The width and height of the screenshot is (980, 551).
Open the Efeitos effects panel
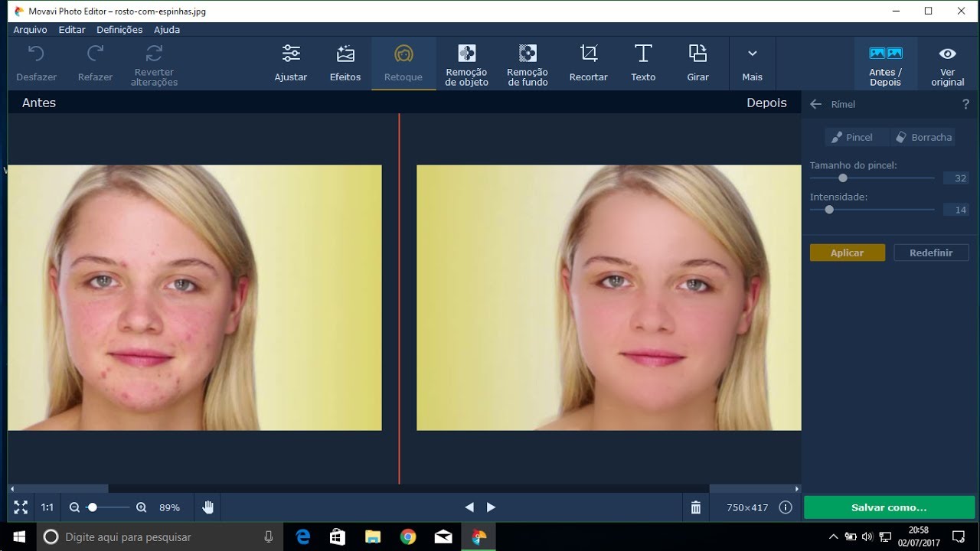[345, 63]
